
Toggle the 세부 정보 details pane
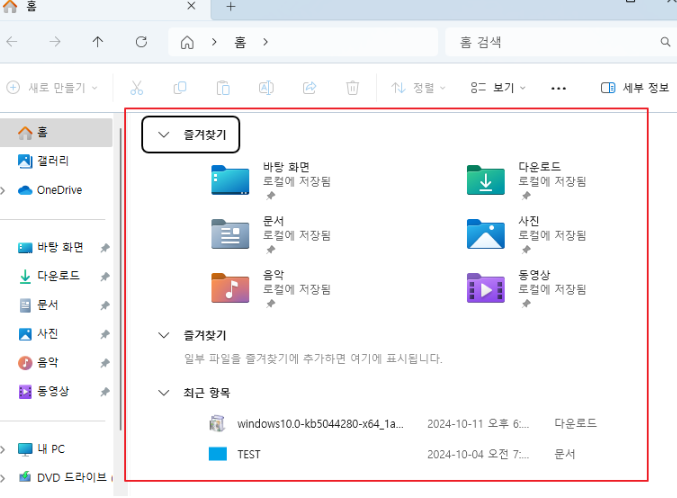634,88
